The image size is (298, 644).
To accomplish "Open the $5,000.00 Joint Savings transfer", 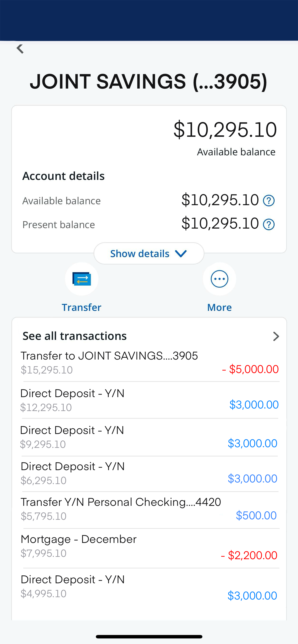I will coord(149,363).
